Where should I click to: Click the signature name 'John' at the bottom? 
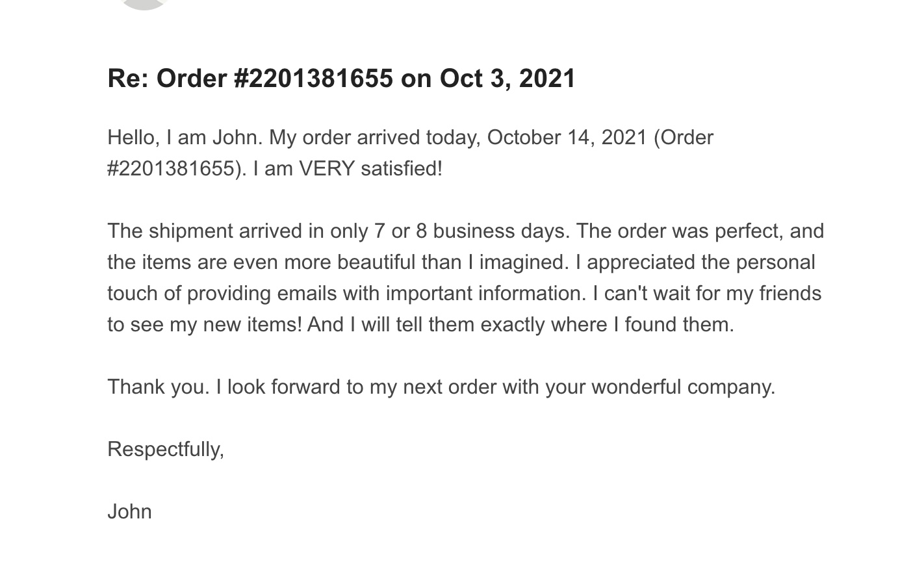pos(129,512)
